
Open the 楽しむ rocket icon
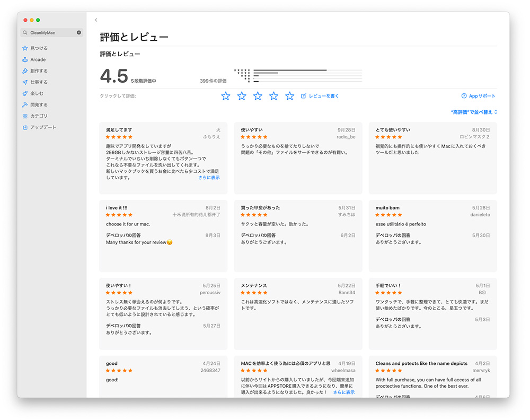click(x=25, y=93)
